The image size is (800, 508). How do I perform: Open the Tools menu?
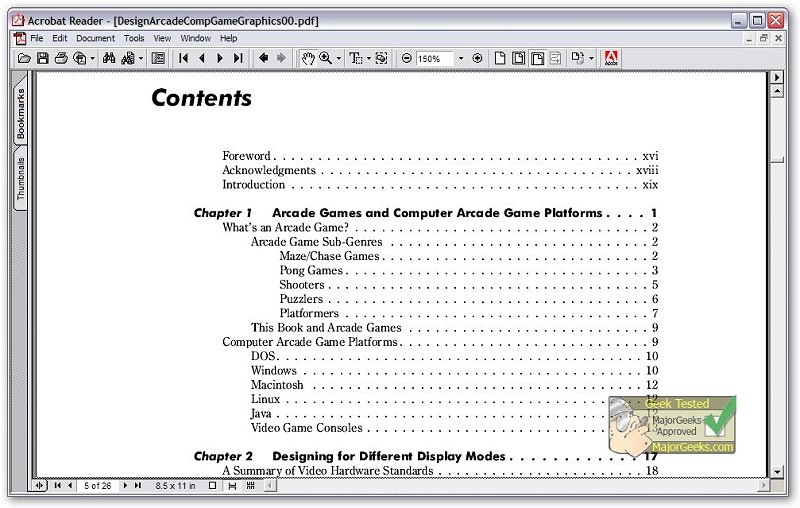pos(134,38)
